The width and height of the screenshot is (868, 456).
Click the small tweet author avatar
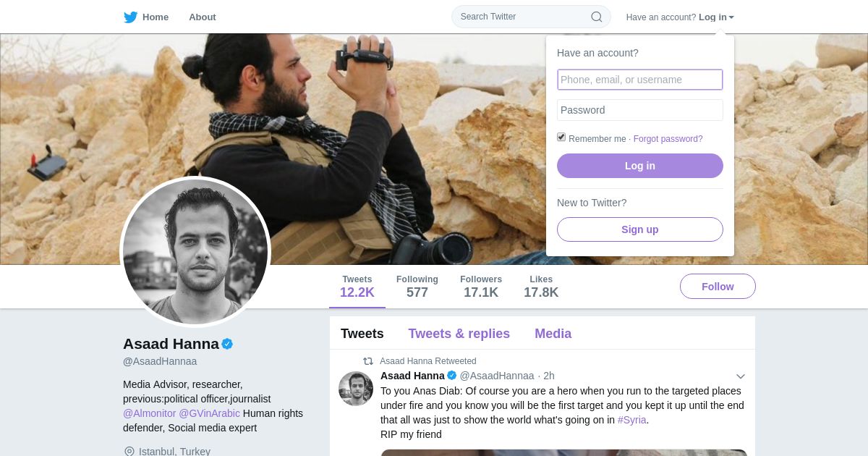[x=356, y=389]
